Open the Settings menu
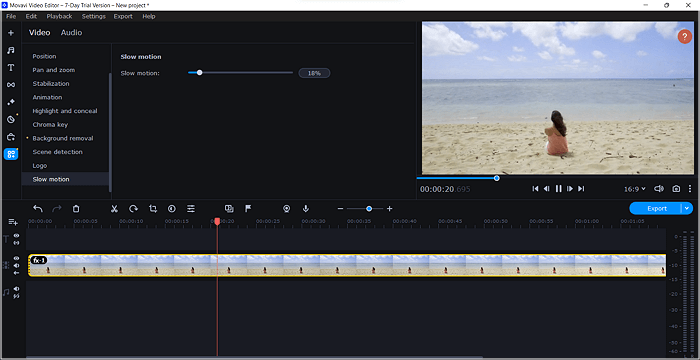Screen dimensions: 700x360 click(94, 16)
